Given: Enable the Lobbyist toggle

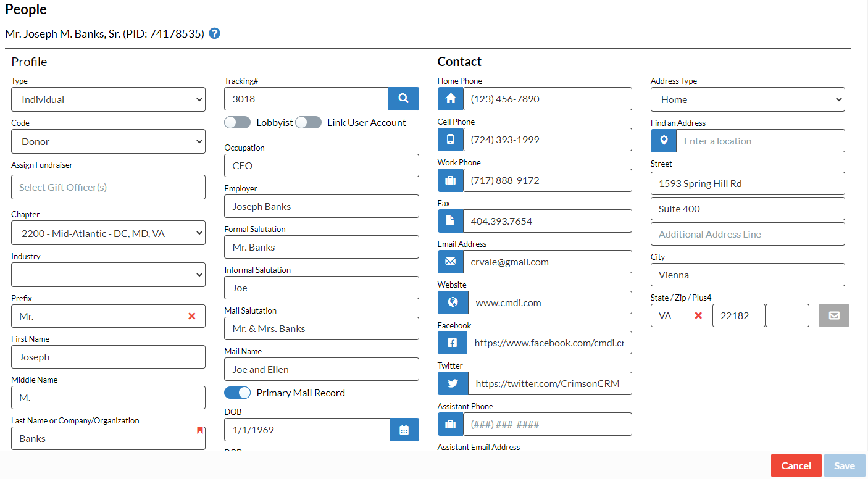Looking at the screenshot, I should click(237, 122).
